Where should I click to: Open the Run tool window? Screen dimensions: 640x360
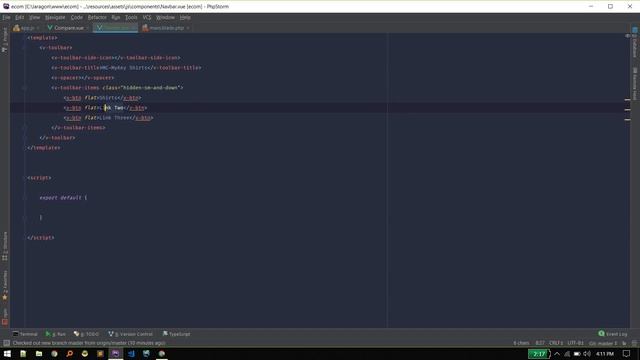pos(56,334)
